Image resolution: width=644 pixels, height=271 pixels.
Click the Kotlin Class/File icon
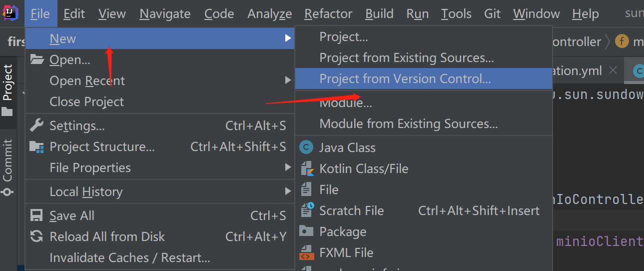[x=306, y=168]
